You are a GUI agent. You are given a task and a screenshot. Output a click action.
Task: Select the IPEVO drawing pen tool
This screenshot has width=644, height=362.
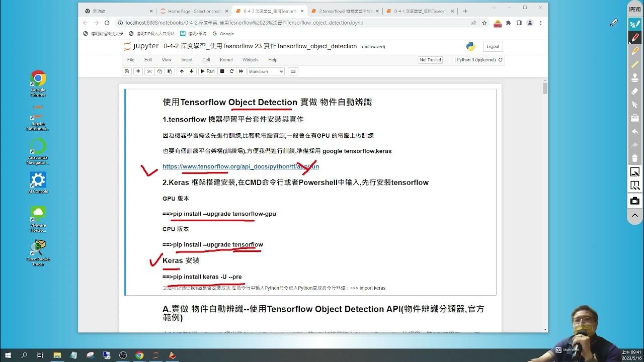634,24
